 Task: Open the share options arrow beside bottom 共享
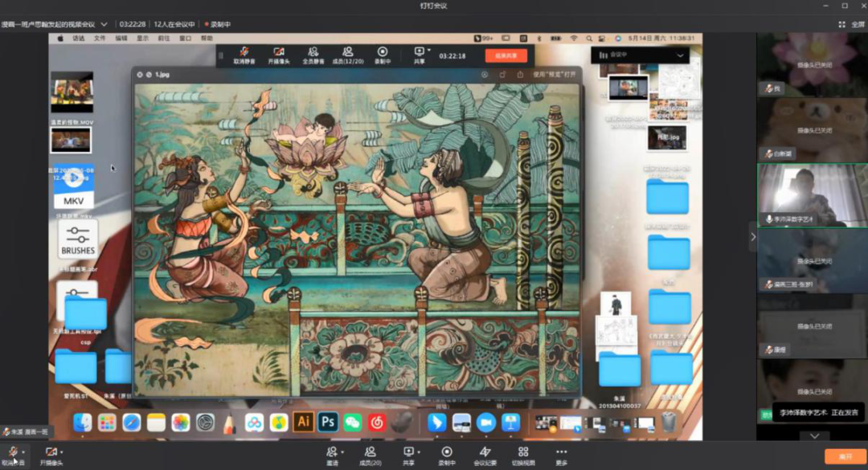pyautogui.click(x=419, y=452)
